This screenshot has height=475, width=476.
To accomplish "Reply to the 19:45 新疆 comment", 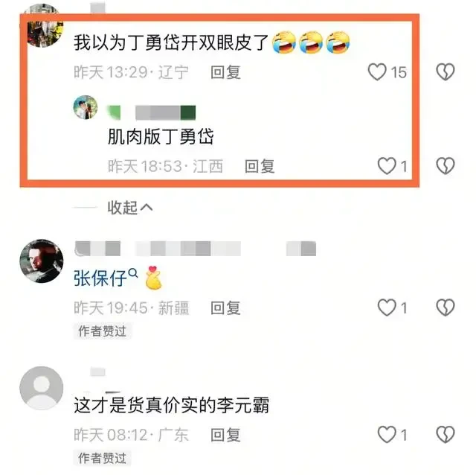I will point(226,307).
